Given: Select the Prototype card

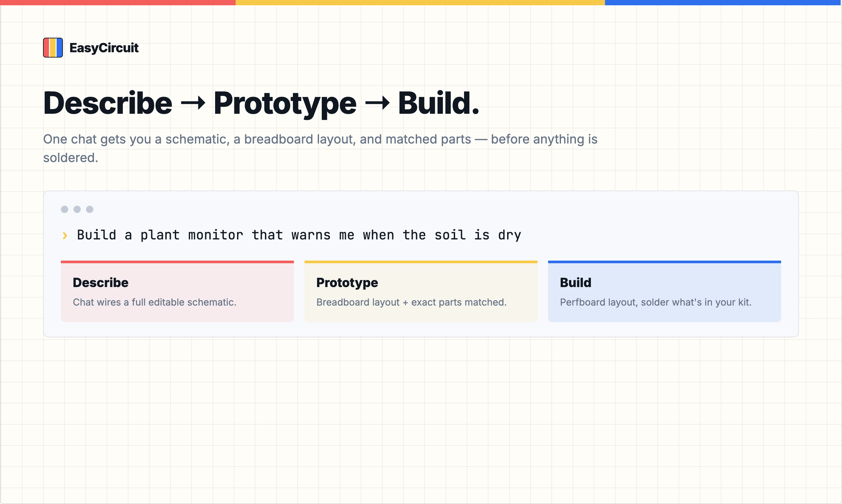Looking at the screenshot, I should pos(421,291).
